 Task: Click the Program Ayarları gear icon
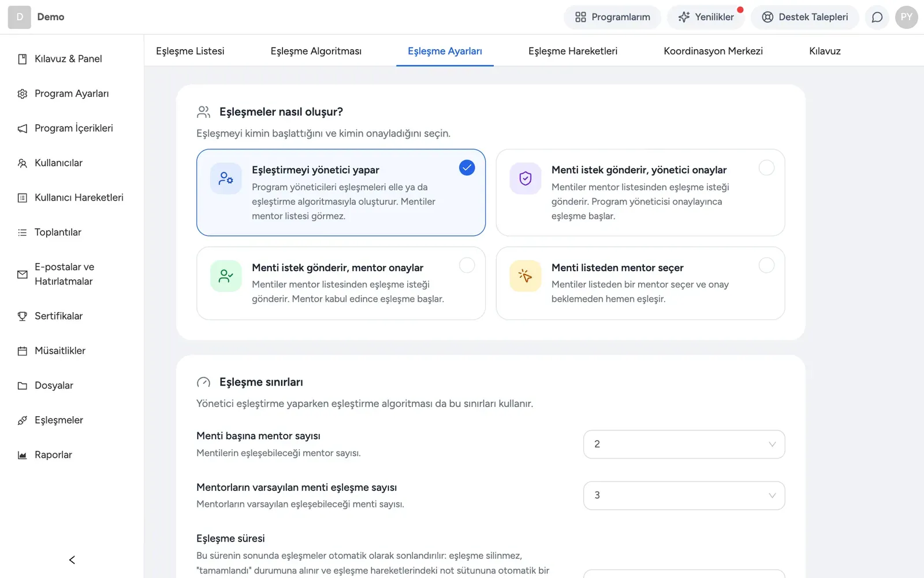click(23, 94)
